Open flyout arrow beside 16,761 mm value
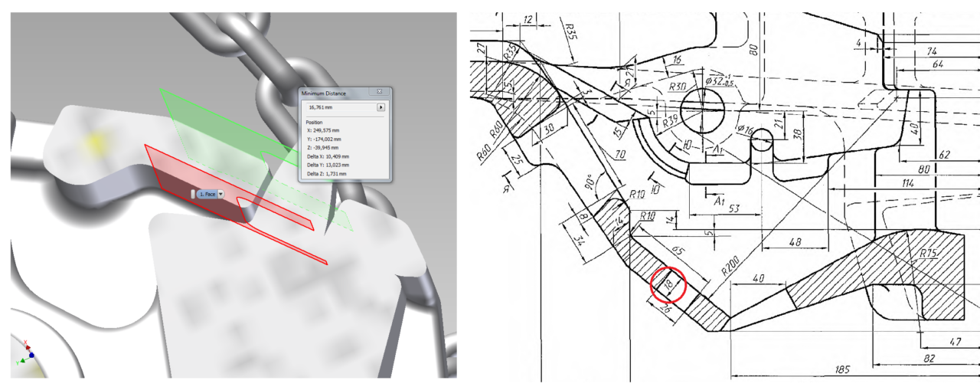Image resolution: width=980 pixels, height=387 pixels. (380, 107)
